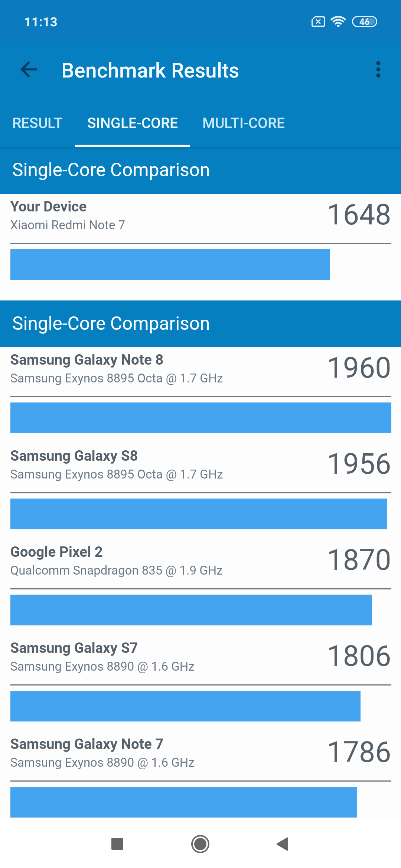The image size is (401, 868).
Task: Tap the score bar for Google Pixel 2
Action: [x=191, y=610]
